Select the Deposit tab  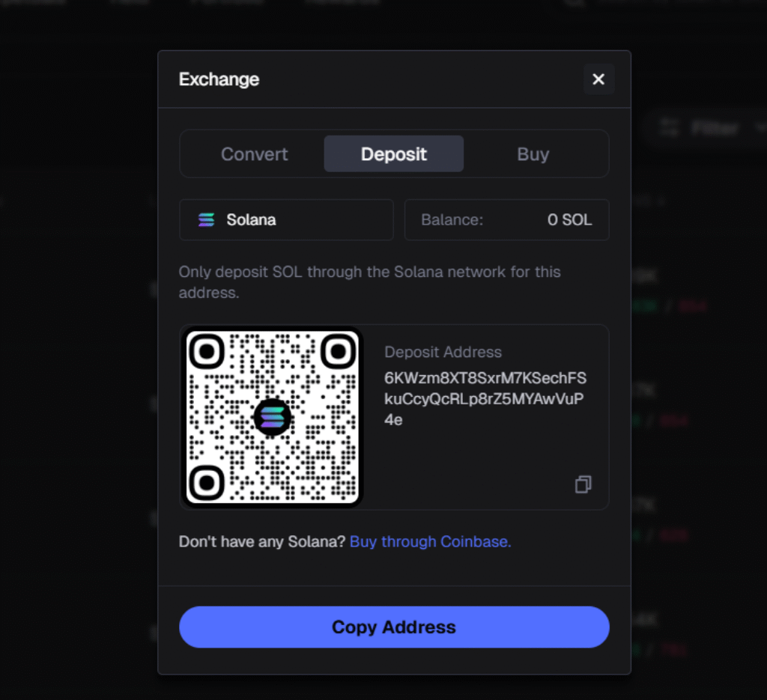coord(393,153)
